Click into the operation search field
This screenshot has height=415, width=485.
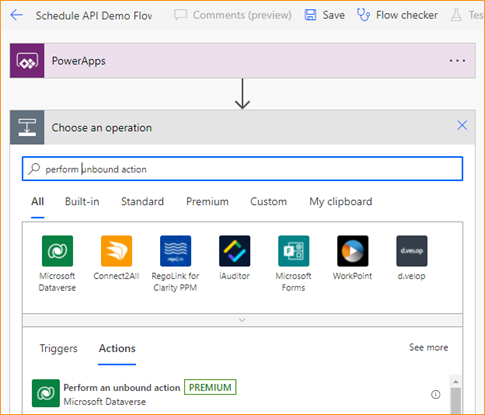click(242, 169)
